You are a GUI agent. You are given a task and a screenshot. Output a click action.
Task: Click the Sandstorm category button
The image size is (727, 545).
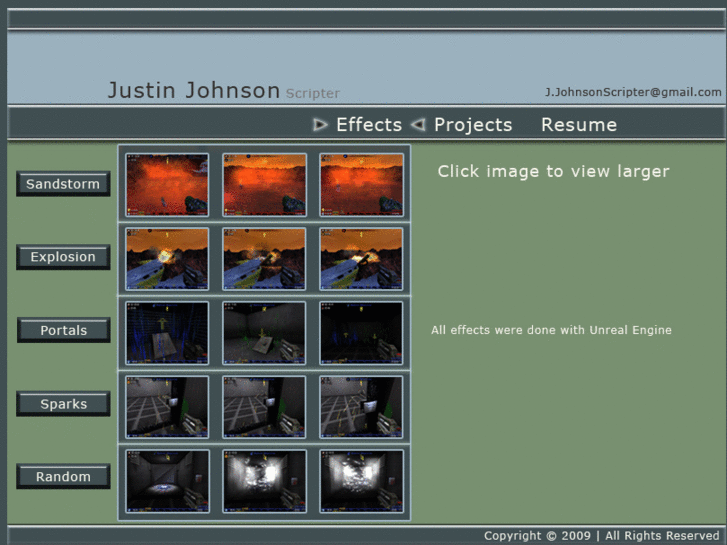click(63, 184)
